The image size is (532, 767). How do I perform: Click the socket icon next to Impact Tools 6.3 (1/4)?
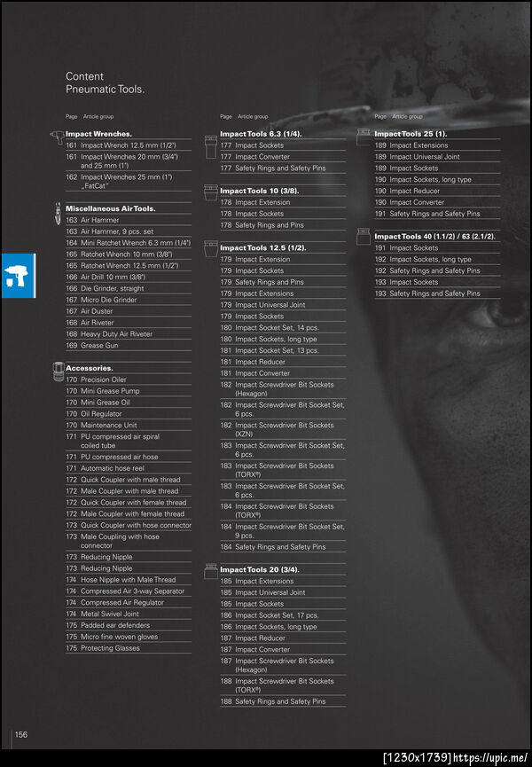[x=211, y=146]
